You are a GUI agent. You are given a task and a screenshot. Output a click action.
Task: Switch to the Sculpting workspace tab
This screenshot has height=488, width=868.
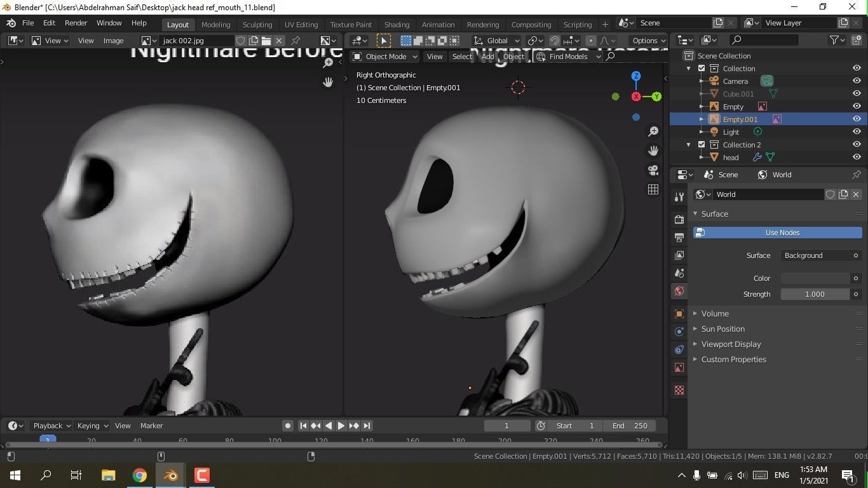click(257, 25)
